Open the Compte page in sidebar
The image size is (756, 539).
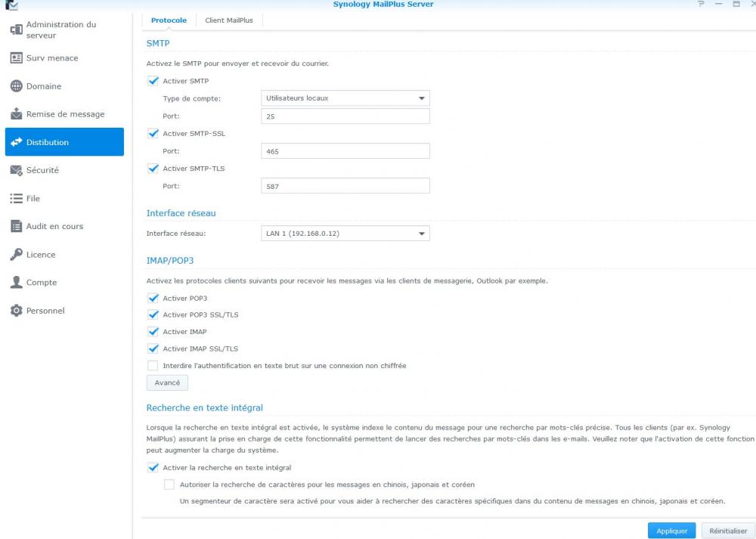[64, 282]
